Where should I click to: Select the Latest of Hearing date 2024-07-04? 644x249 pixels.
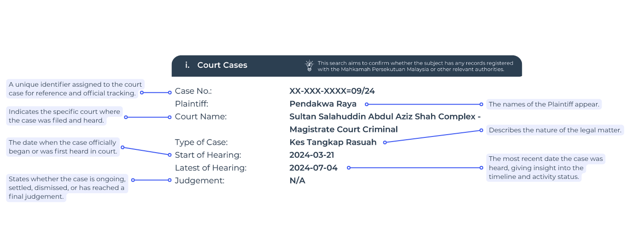313,168
